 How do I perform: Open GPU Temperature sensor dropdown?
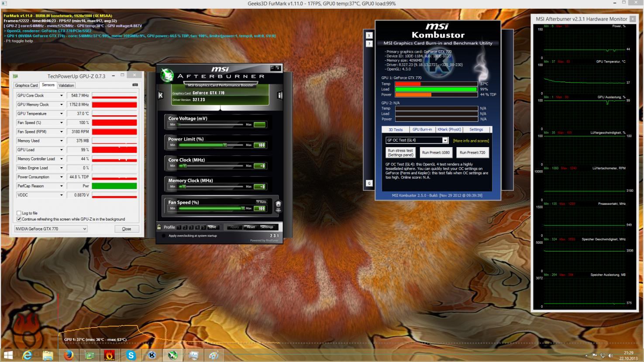61,114
